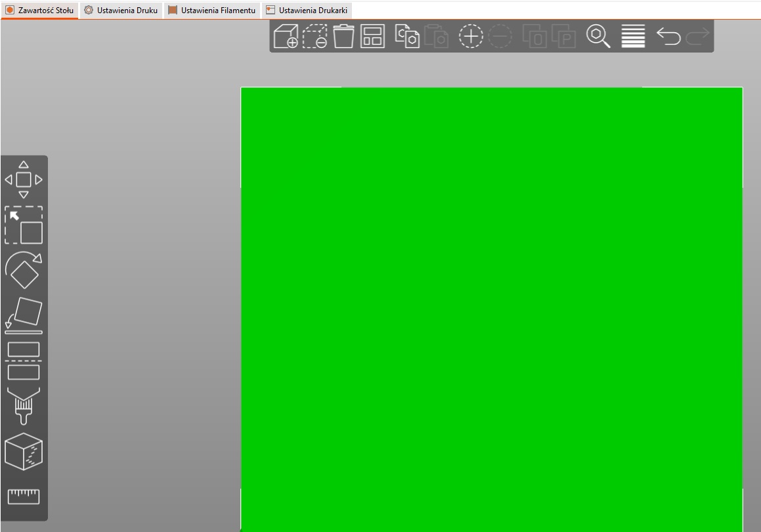Image resolution: width=761 pixels, height=532 pixels.
Task: Select the paint brush tool
Action: coord(24,406)
